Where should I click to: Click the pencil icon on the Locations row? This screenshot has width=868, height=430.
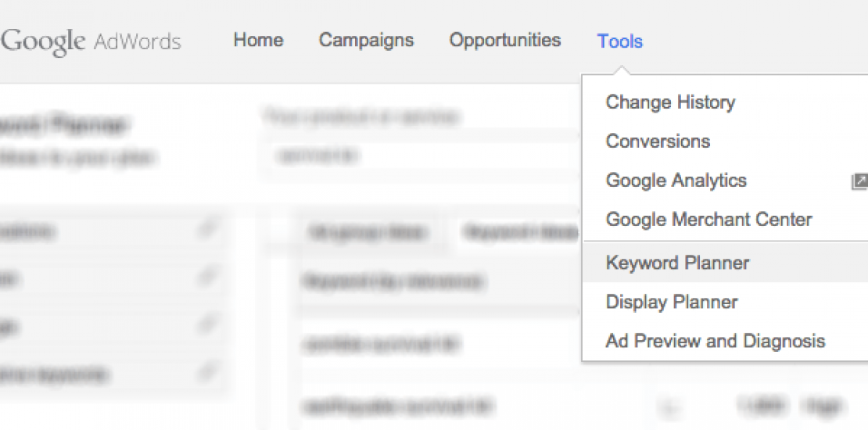pyautogui.click(x=207, y=229)
